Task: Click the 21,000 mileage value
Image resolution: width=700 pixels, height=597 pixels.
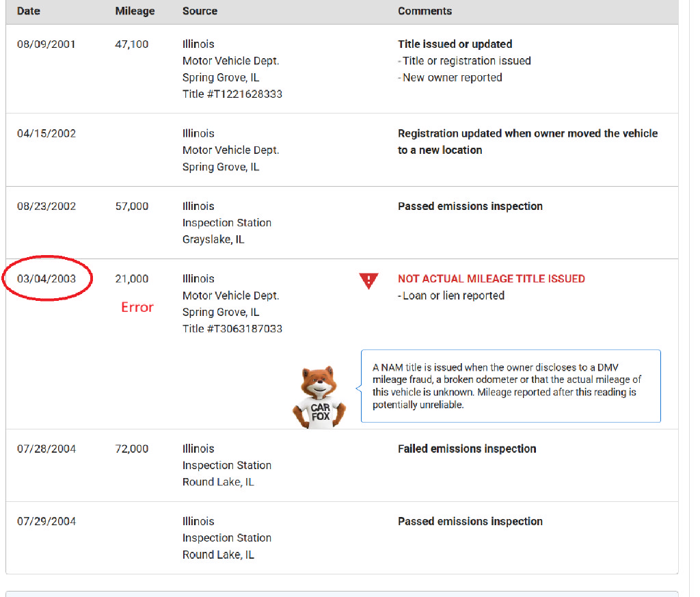Action: click(x=132, y=278)
